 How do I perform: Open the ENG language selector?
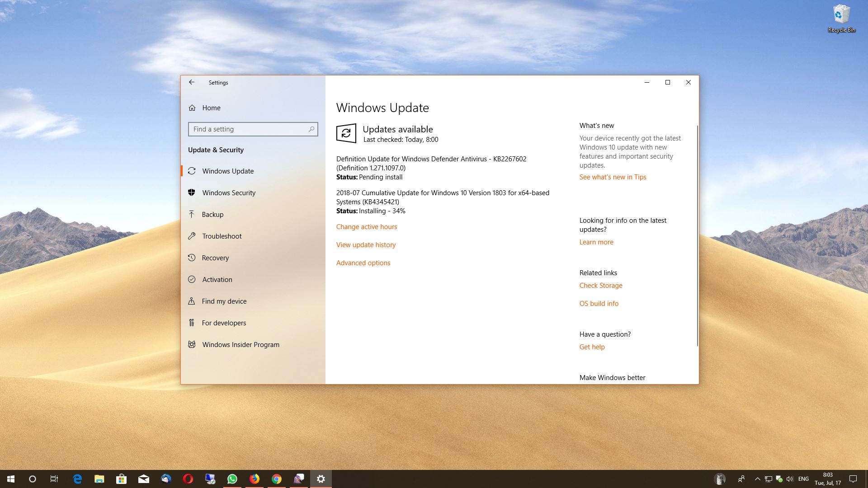pos(803,479)
